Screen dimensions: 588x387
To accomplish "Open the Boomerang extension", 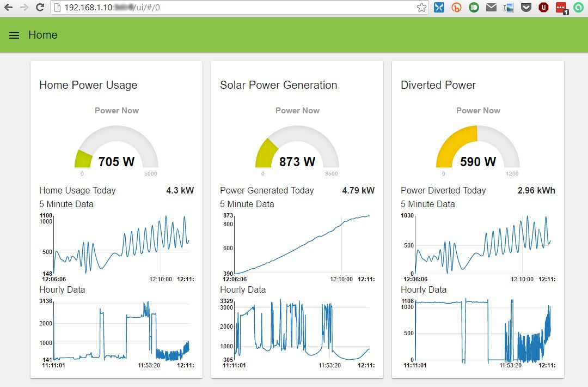I will 456,8.
